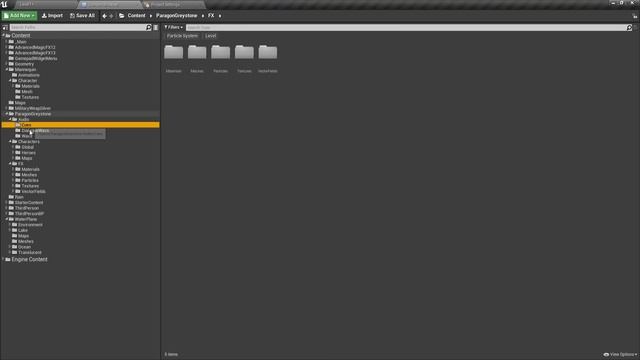Select the Lake folder

tap(22, 230)
